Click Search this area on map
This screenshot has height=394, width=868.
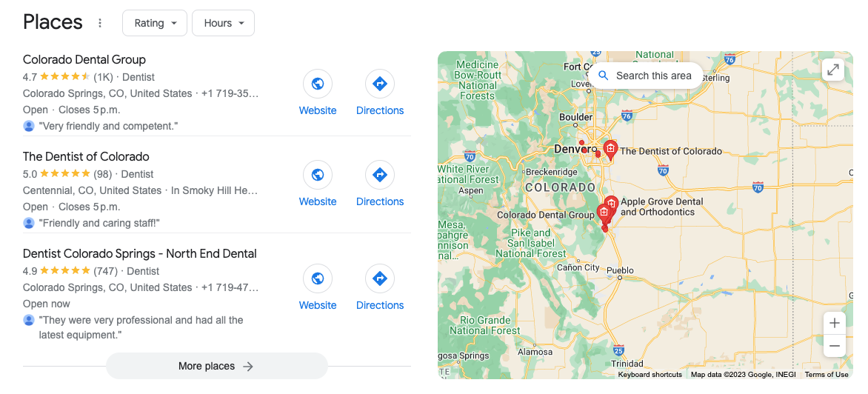[645, 76]
